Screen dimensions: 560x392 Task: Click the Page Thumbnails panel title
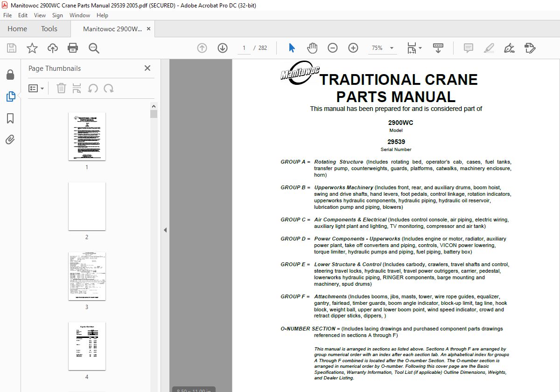(55, 68)
